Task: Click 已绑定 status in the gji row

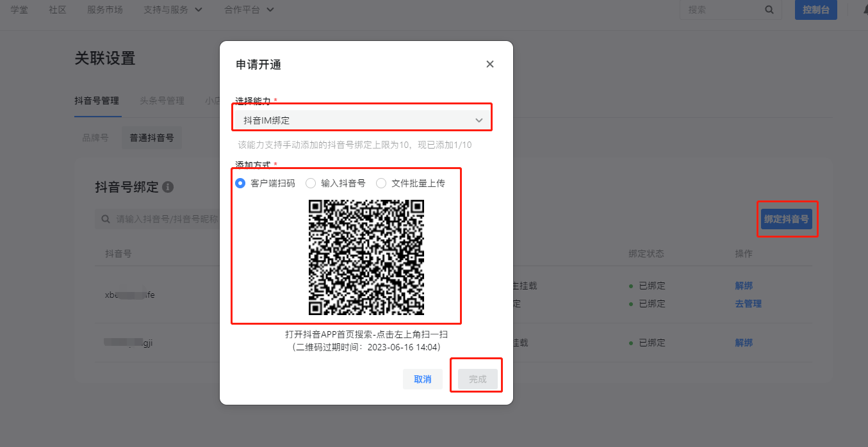Action: coord(652,343)
